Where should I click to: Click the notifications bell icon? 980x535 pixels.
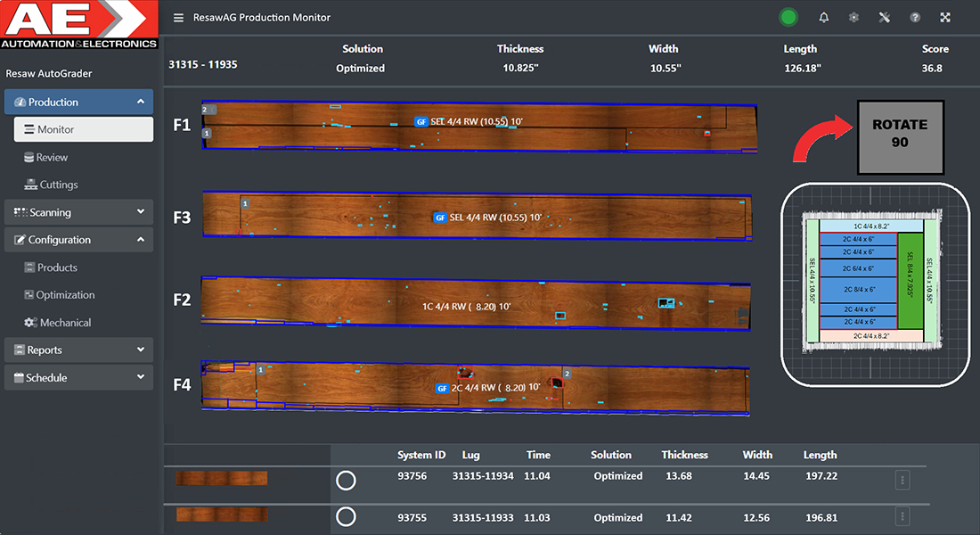(823, 18)
